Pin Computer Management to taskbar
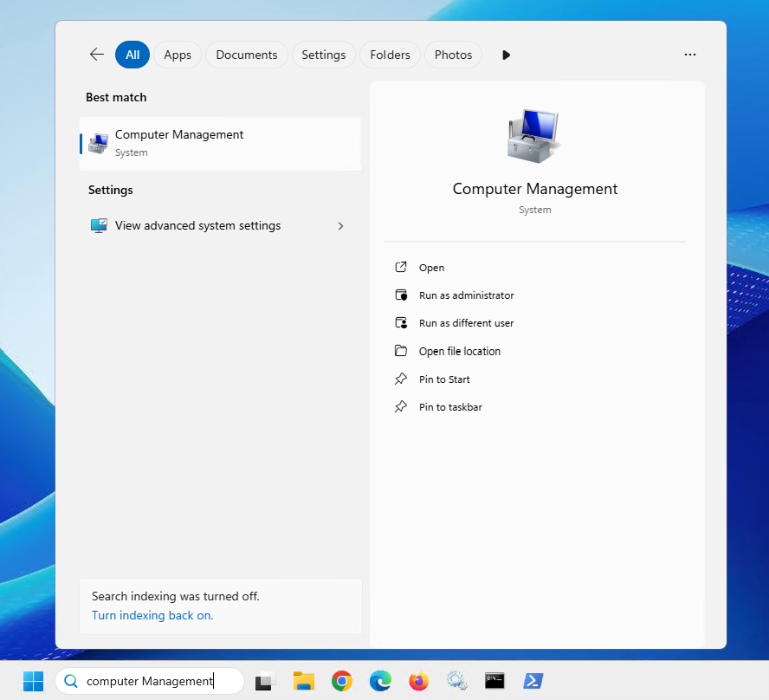 click(x=450, y=407)
